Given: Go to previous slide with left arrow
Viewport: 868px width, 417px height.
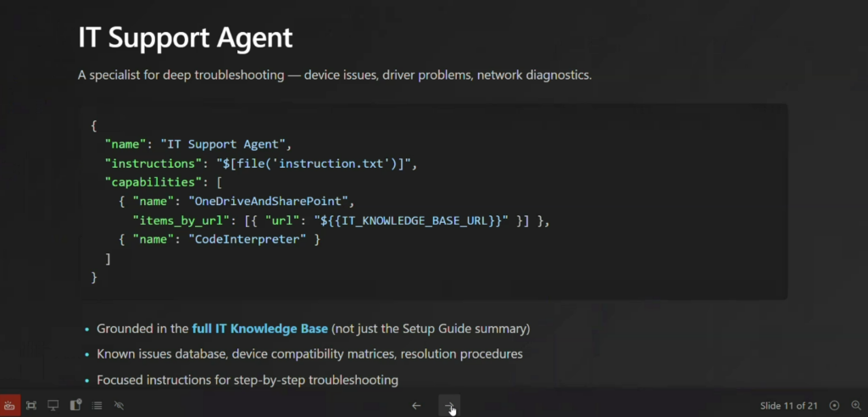Looking at the screenshot, I should [416, 405].
